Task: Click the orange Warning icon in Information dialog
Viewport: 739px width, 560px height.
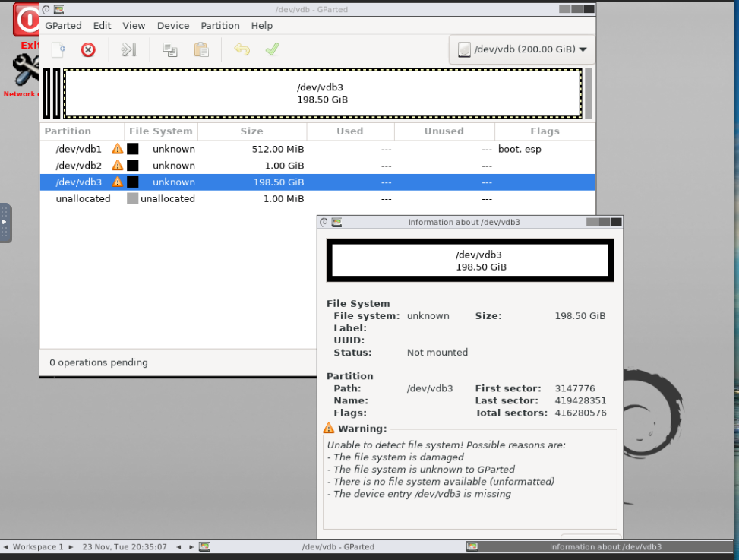Action: (x=329, y=428)
